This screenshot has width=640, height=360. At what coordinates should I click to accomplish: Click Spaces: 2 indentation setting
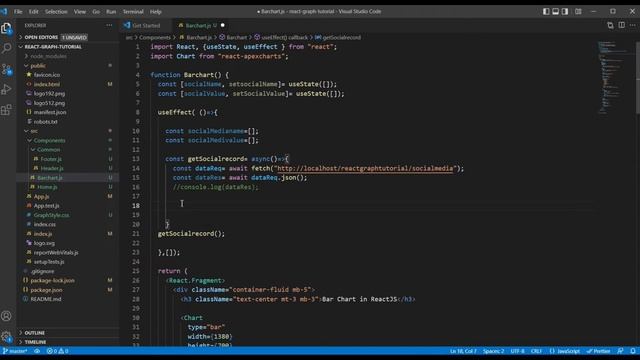(x=493, y=351)
